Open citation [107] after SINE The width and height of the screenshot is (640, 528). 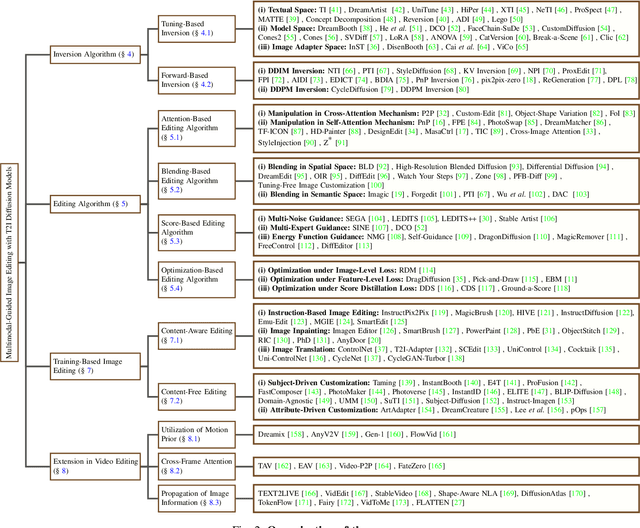pyautogui.click(x=380, y=228)
